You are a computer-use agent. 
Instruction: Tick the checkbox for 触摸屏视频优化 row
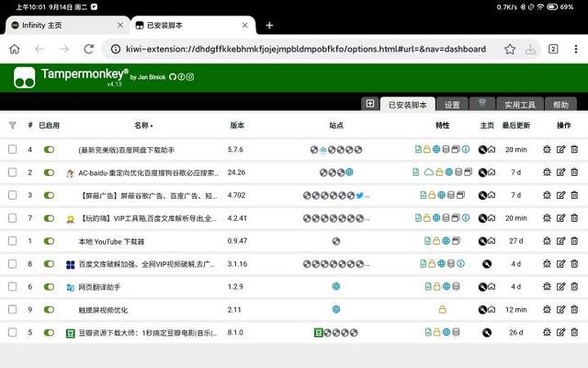click(12, 310)
